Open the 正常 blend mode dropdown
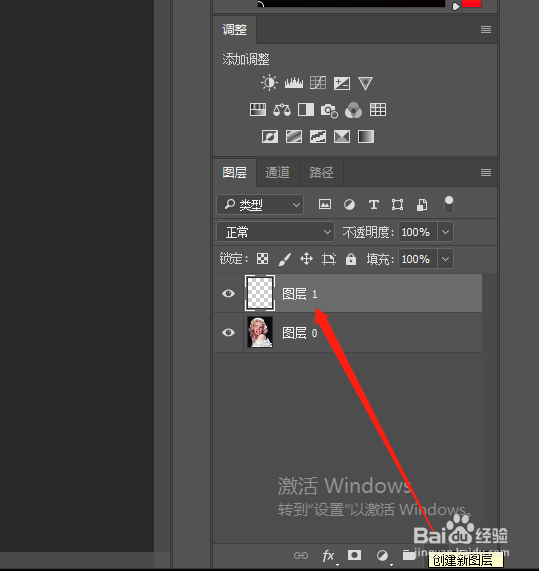Image resolution: width=539 pixels, height=571 pixels. (x=275, y=232)
